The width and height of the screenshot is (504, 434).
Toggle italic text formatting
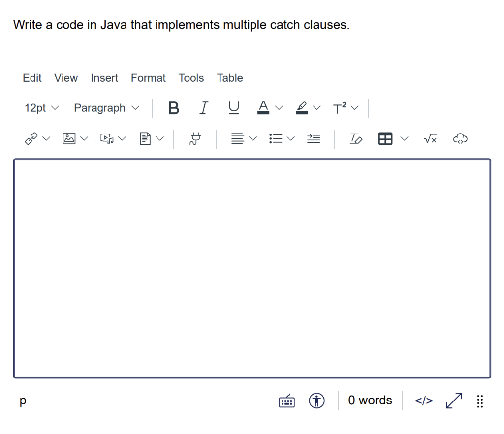203,108
